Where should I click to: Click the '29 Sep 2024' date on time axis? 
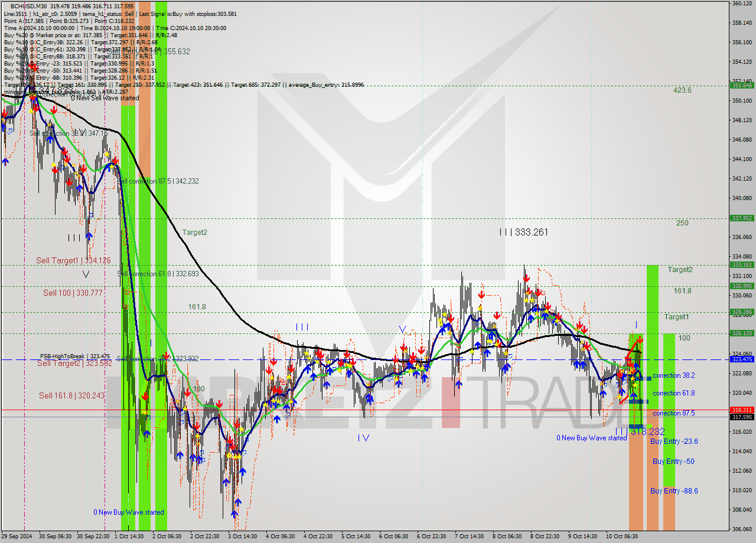[x=17, y=537]
